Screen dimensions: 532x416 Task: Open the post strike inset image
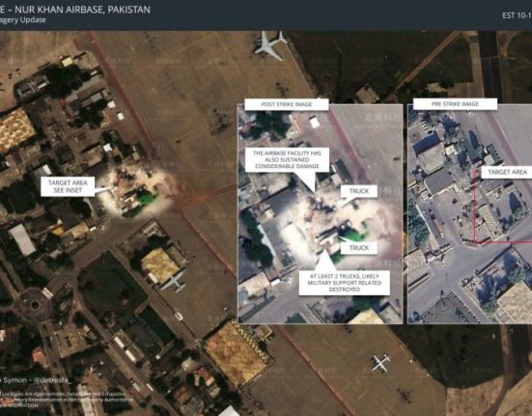(321, 214)
